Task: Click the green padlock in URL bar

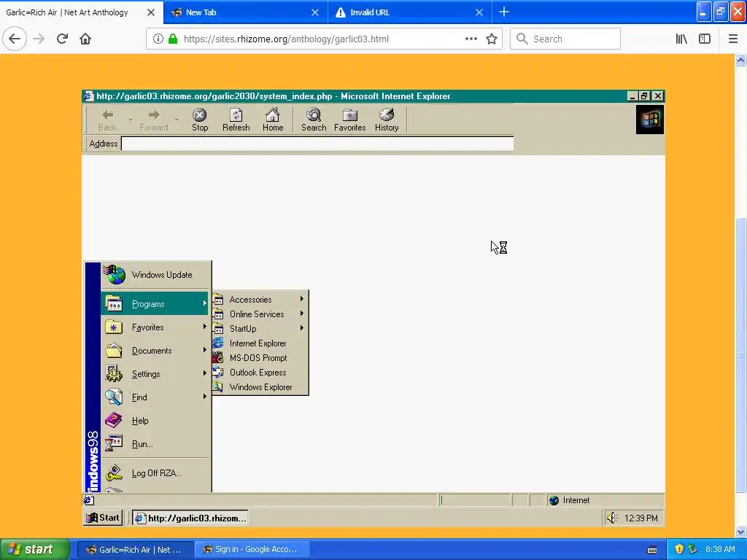Action: [173, 39]
